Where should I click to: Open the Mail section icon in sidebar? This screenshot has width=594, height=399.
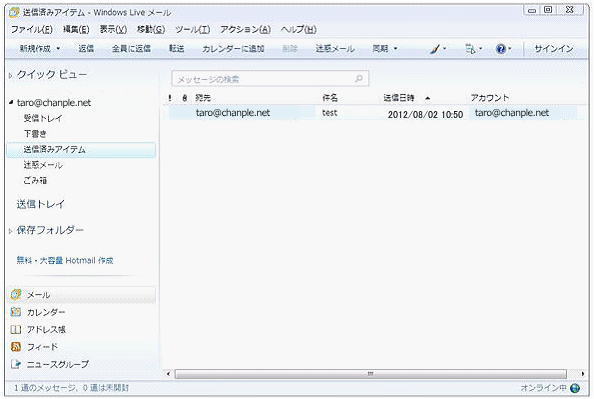point(16,294)
